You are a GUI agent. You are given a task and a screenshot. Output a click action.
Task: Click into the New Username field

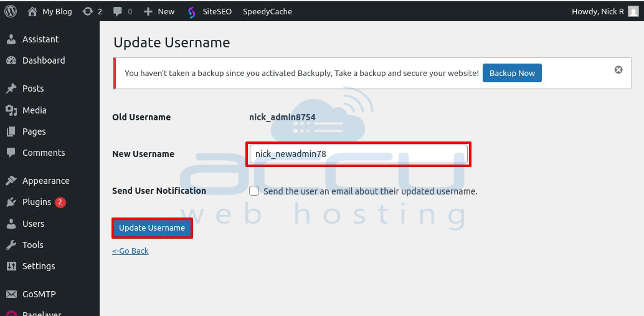point(359,154)
